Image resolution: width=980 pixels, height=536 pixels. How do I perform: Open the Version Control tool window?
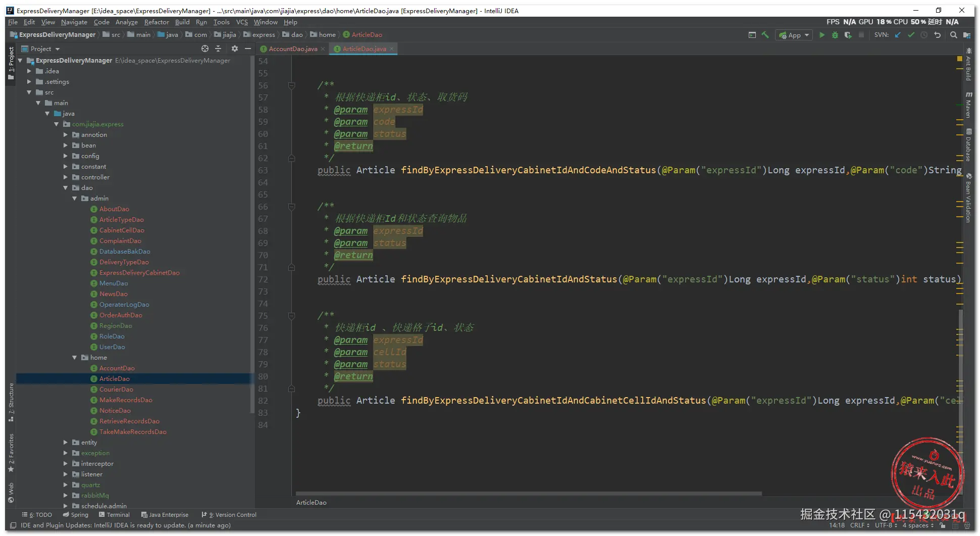[229, 515]
